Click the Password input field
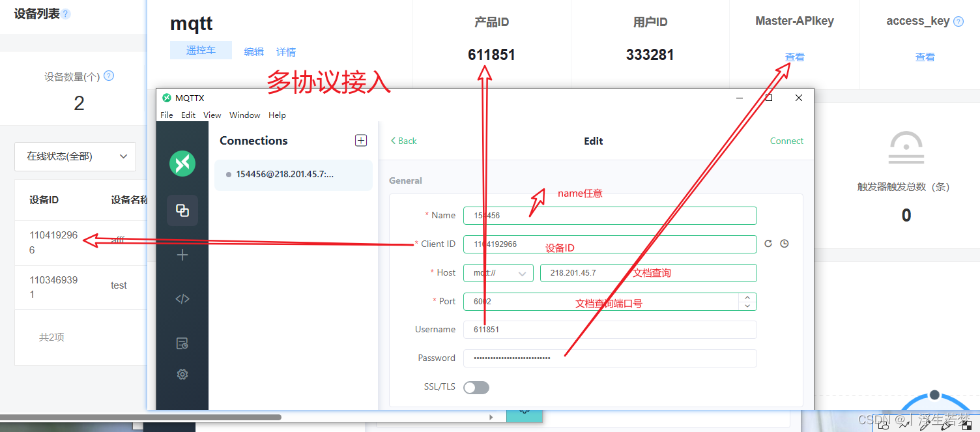This screenshot has height=432, width=980. coord(610,358)
